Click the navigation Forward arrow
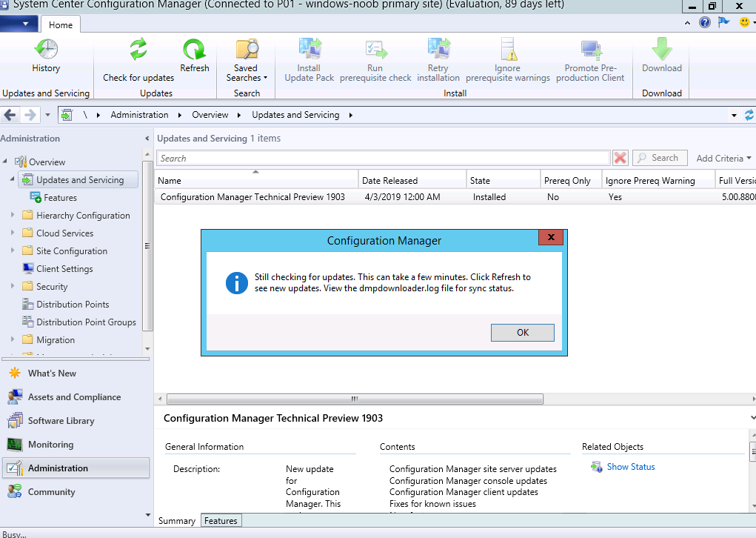 [30, 115]
